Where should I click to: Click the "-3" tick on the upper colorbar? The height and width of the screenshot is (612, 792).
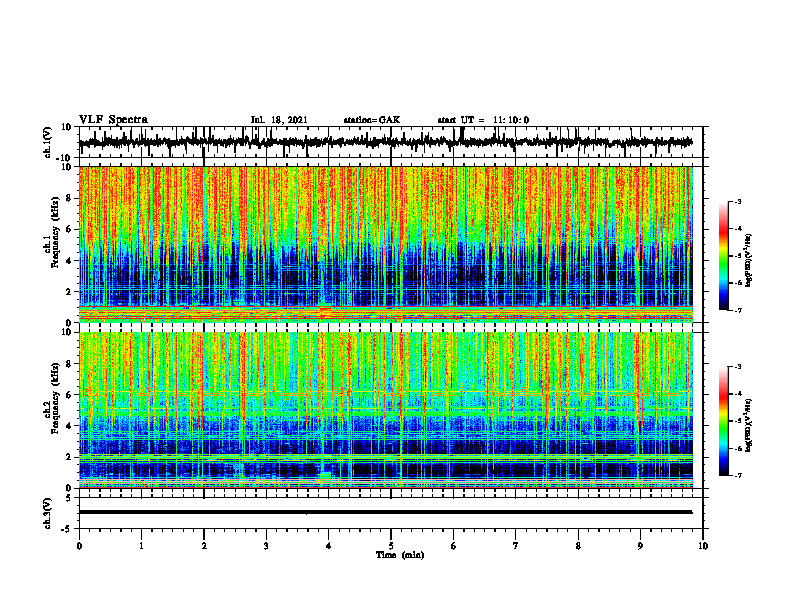737,202
